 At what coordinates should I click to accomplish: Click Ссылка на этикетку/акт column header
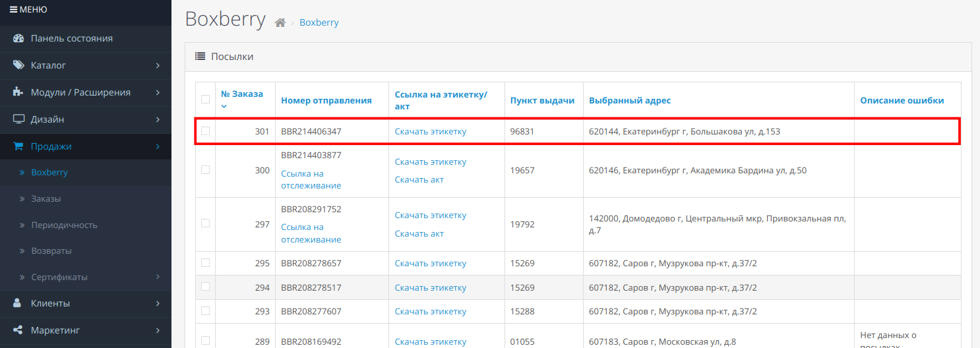[x=441, y=100]
